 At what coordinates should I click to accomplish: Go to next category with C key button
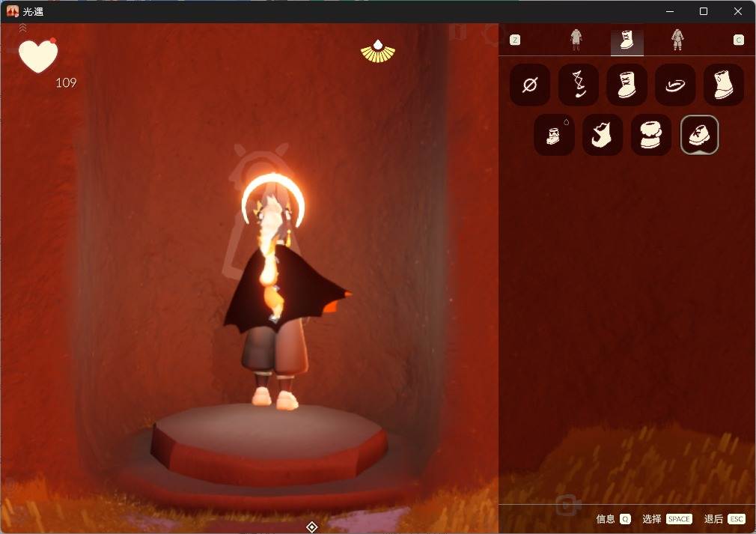click(739, 40)
